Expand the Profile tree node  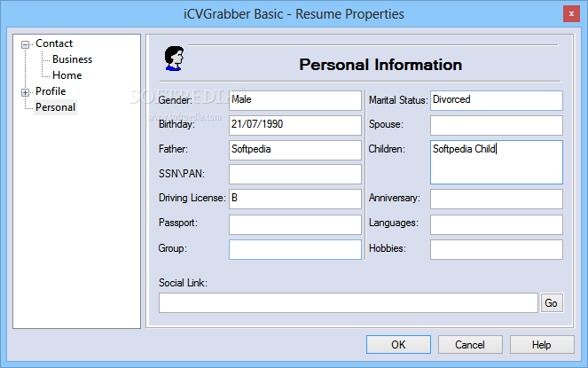(x=25, y=92)
